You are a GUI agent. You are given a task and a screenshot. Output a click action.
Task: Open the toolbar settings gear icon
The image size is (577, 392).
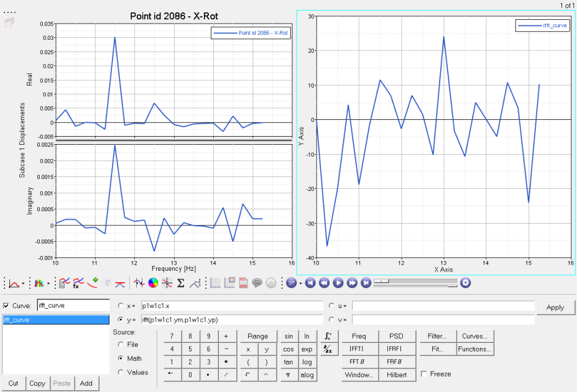270,283
